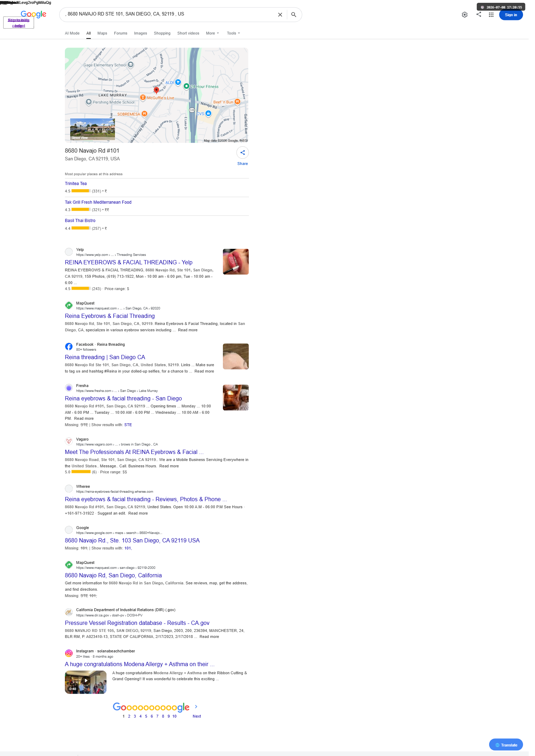Click Gage Elementary School map marker
The width and height of the screenshot is (535, 756).
pyautogui.click(x=130, y=65)
